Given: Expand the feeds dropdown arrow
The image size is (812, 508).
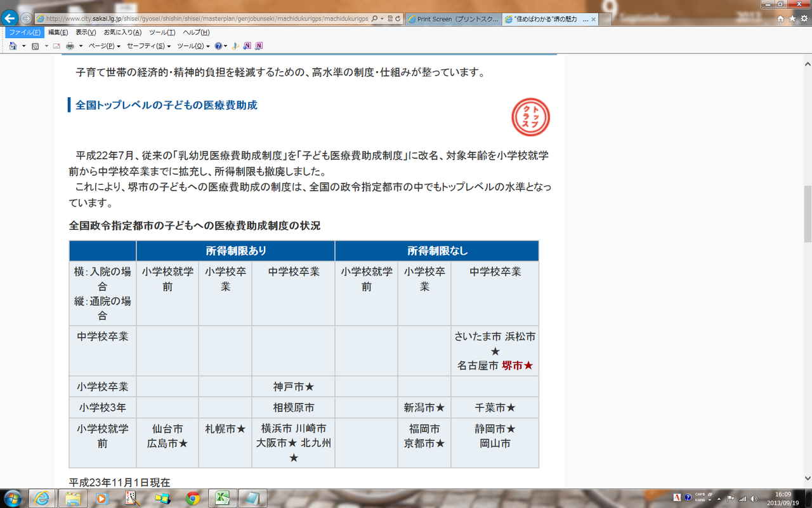Looking at the screenshot, I should (x=46, y=46).
